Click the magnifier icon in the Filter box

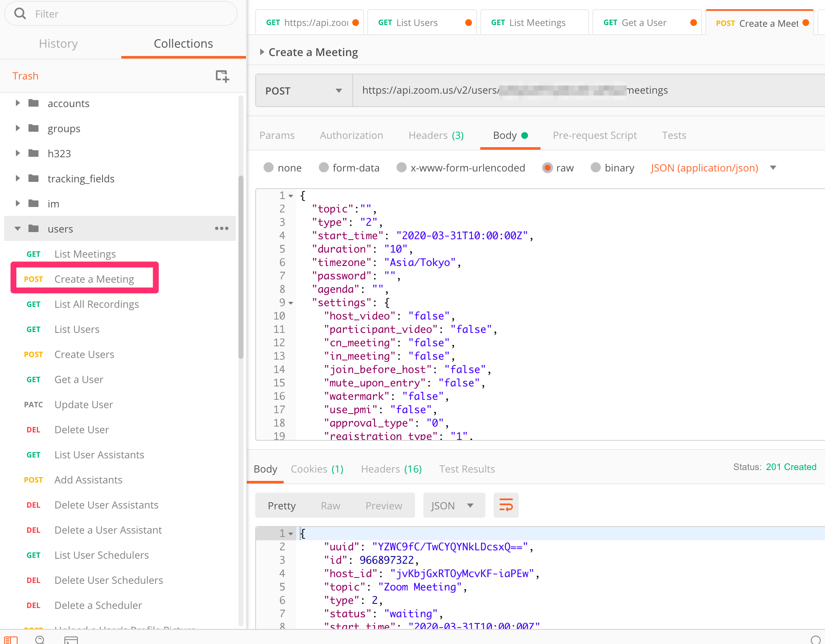tap(20, 14)
